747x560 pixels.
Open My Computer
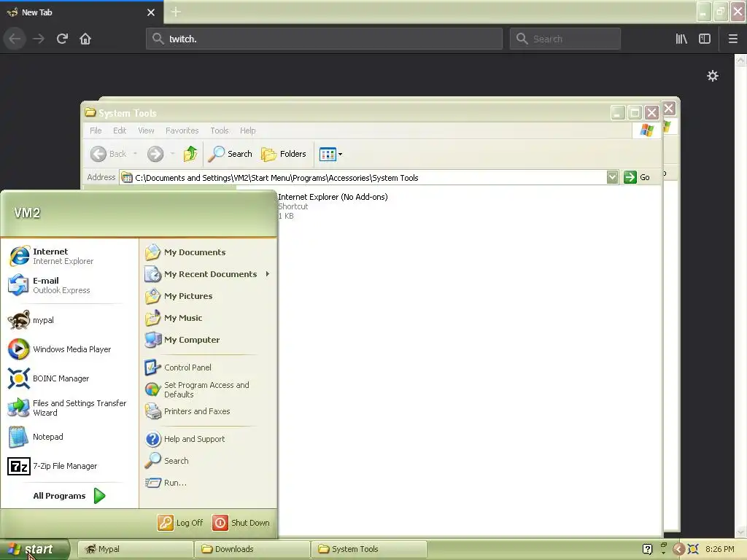(x=208, y=340)
